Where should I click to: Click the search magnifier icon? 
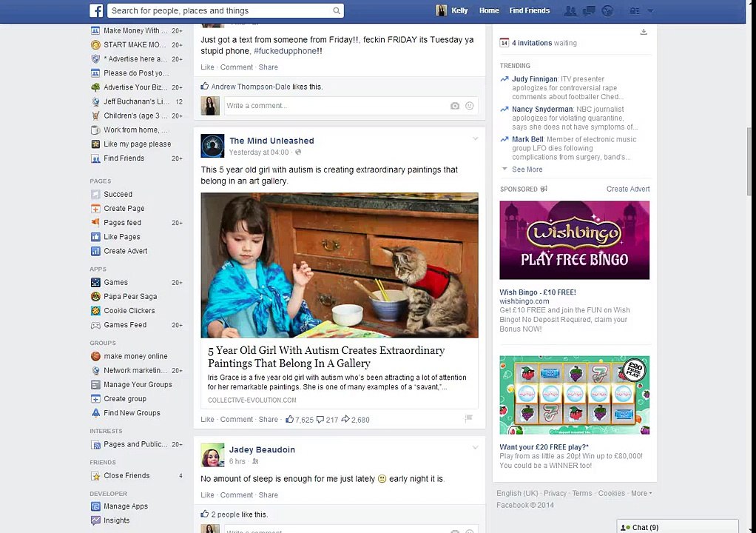(x=337, y=10)
